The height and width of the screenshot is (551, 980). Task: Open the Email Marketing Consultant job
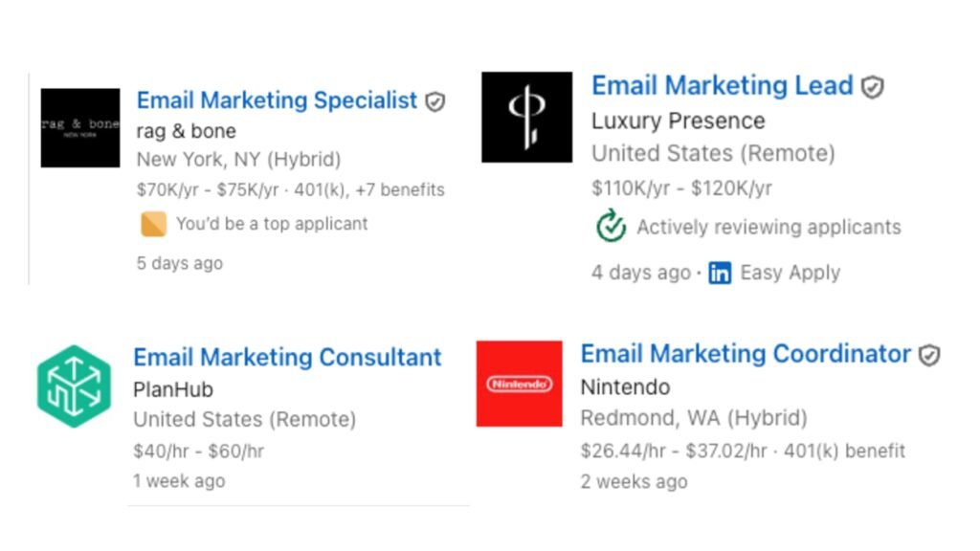[x=287, y=357]
